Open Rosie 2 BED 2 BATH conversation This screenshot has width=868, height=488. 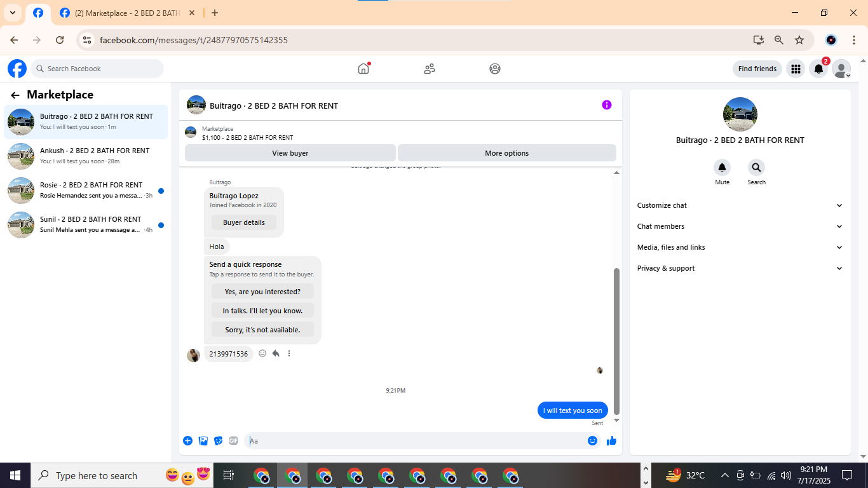(86, 191)
